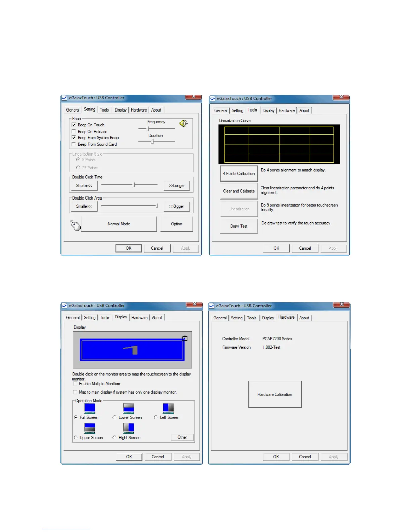Viewport: 411px width, 532px height.
Task: Open About tab in Setting window
Action: [x=156, y=110]
